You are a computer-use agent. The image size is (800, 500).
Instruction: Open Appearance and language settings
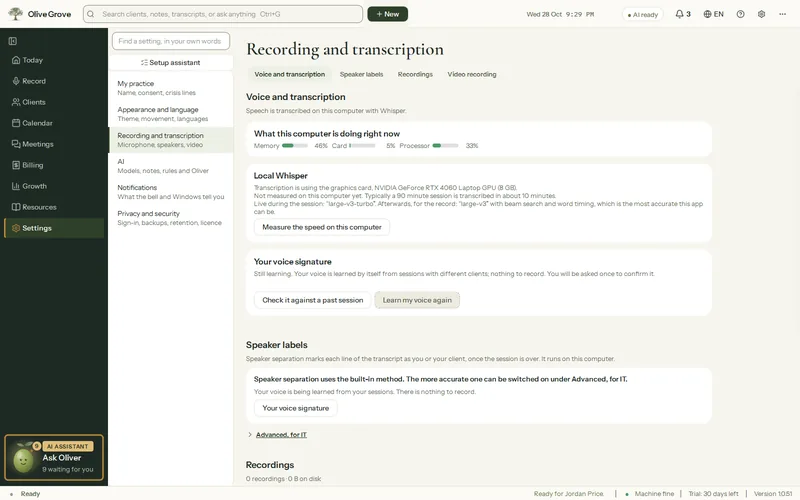[171, 114]
